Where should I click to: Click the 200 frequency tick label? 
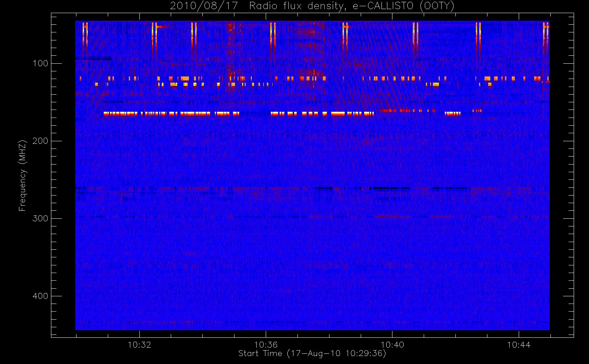click(x=40, y=141)
